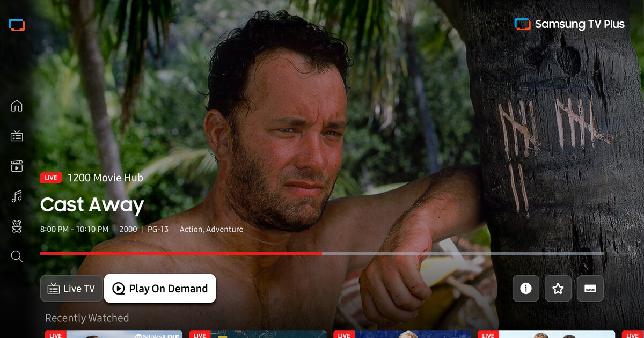Image resolution: width=644 pixels, height=338 pixels.
Task: Click the Live TV button
Action: pyautogui.click(x=71, y=289)
